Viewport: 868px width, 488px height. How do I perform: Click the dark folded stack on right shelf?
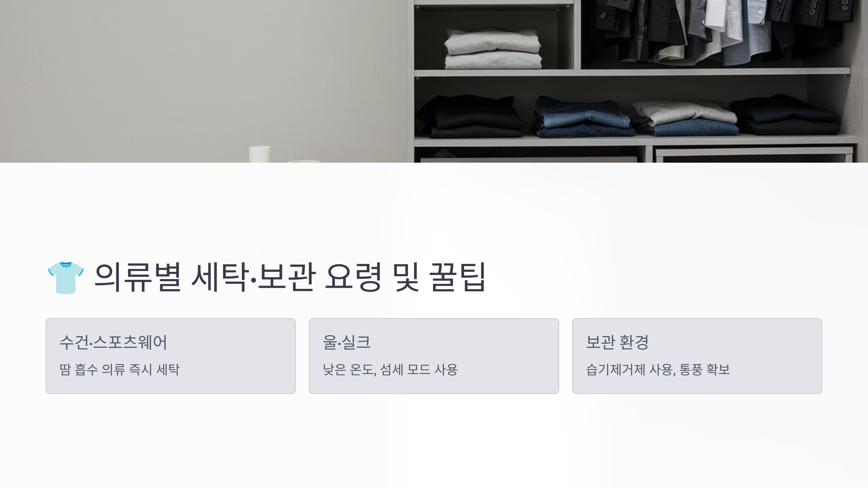[x=785, y=115]
